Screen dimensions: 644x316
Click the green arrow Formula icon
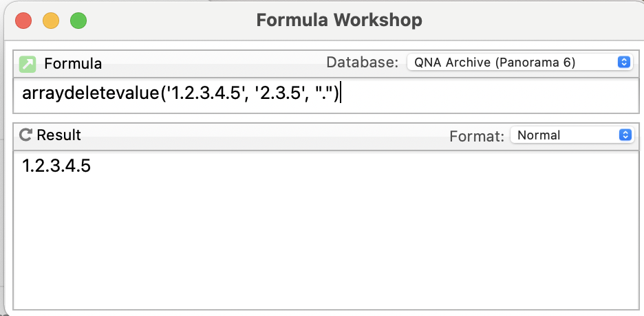[28, 64]
